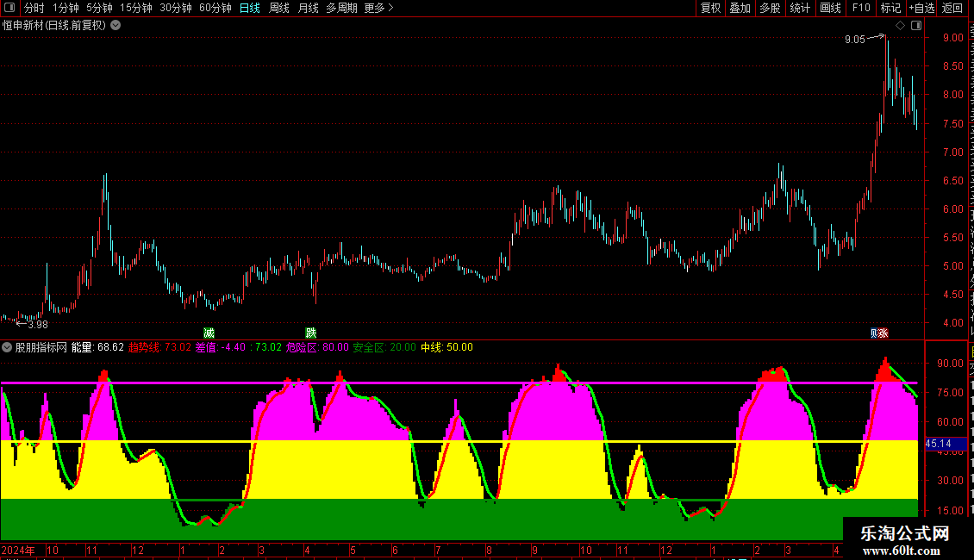
Task: Open 多周期 multi-period view
Action: [341, 8]
